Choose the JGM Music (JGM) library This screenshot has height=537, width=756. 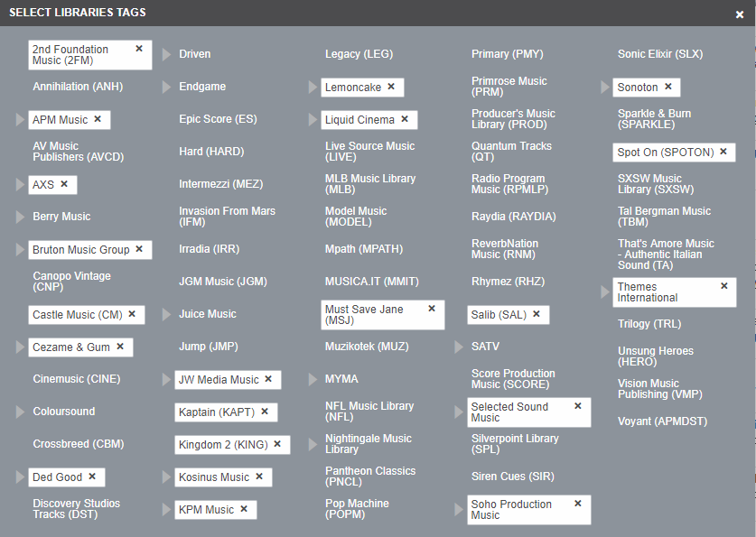[223, 282]
